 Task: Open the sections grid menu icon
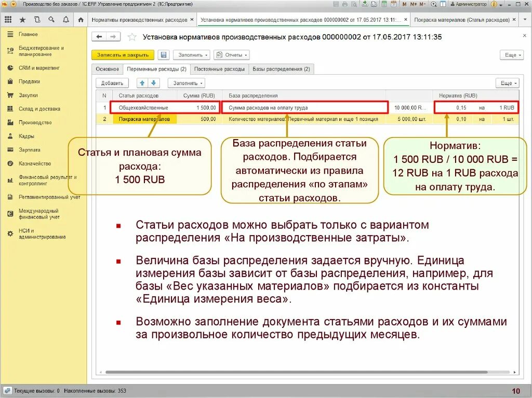tap(8, 20)
